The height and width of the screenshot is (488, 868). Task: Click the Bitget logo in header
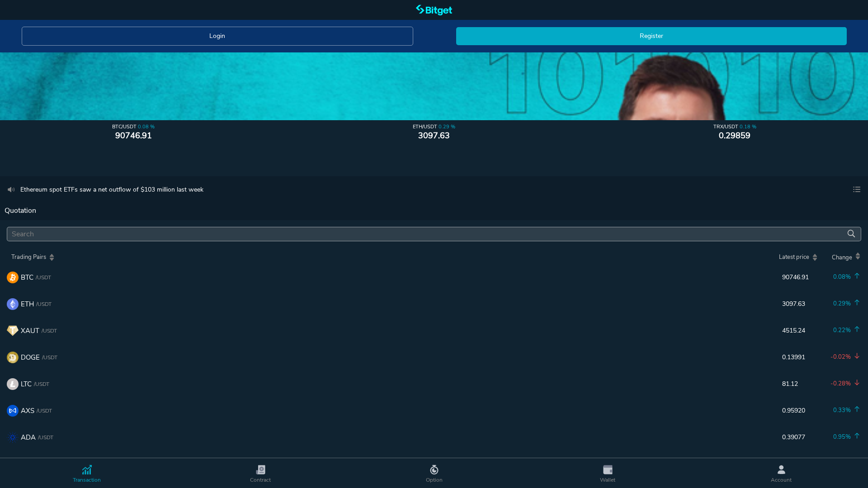(x=434, y=10)
